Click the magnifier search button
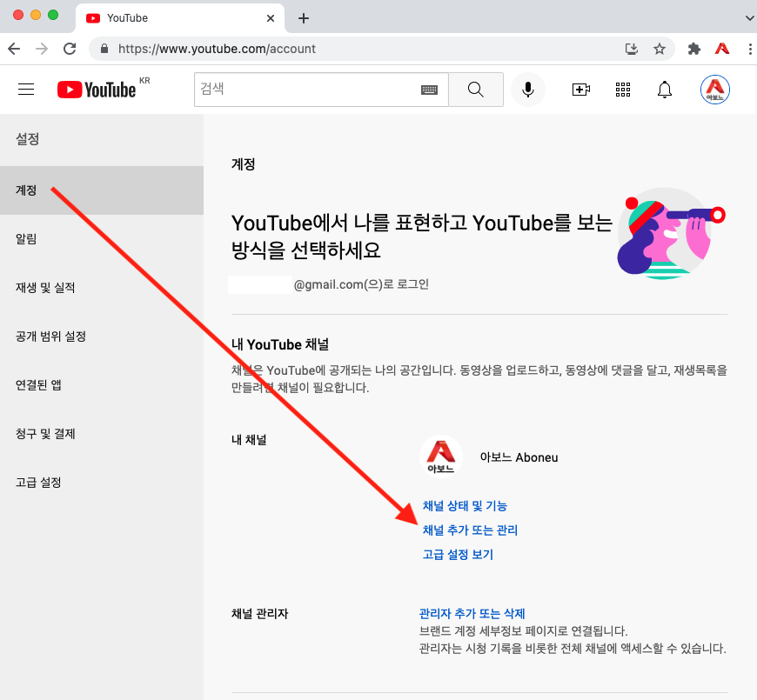Viewport: 757px width, 700px height. 476,90
